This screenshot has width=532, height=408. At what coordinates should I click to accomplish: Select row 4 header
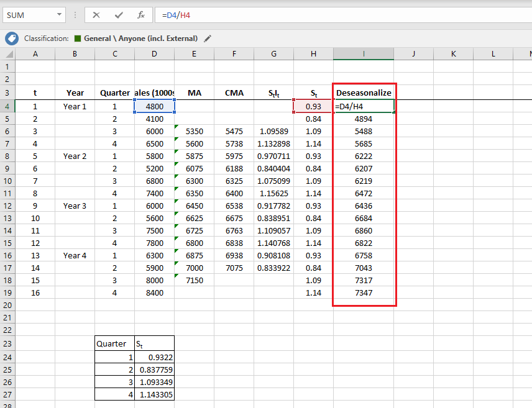8,106
